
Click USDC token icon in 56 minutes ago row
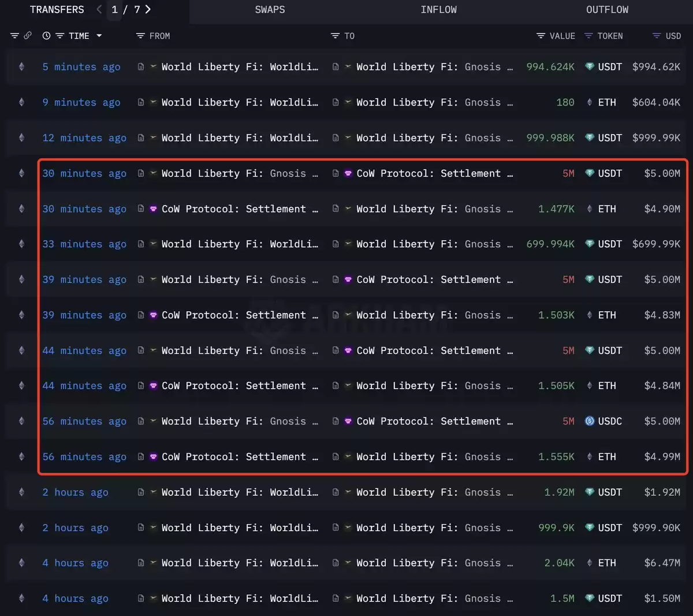coord(590,421)
